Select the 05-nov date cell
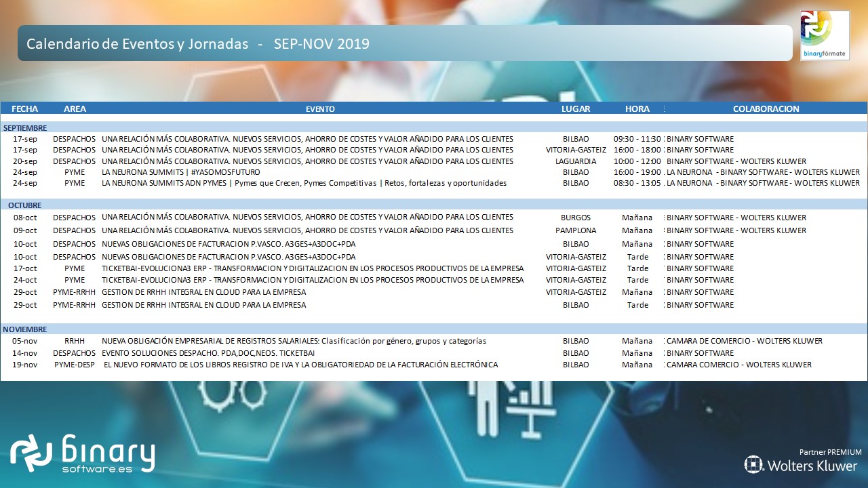 (25, 341)
